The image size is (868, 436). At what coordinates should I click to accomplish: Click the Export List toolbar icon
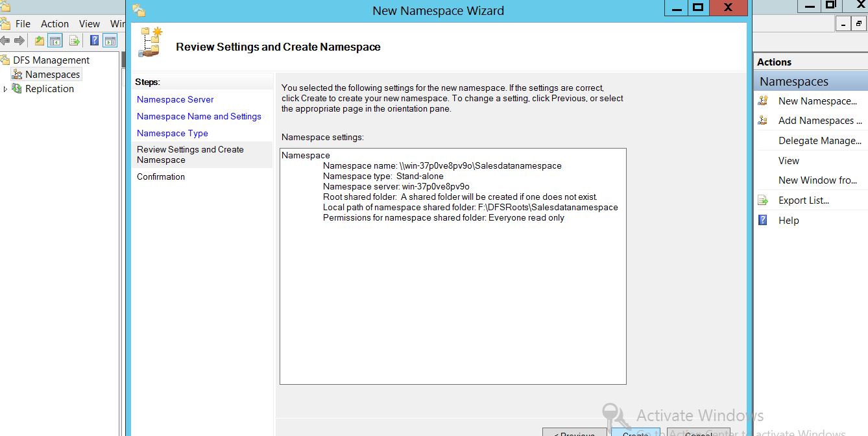tap(75, 41)
